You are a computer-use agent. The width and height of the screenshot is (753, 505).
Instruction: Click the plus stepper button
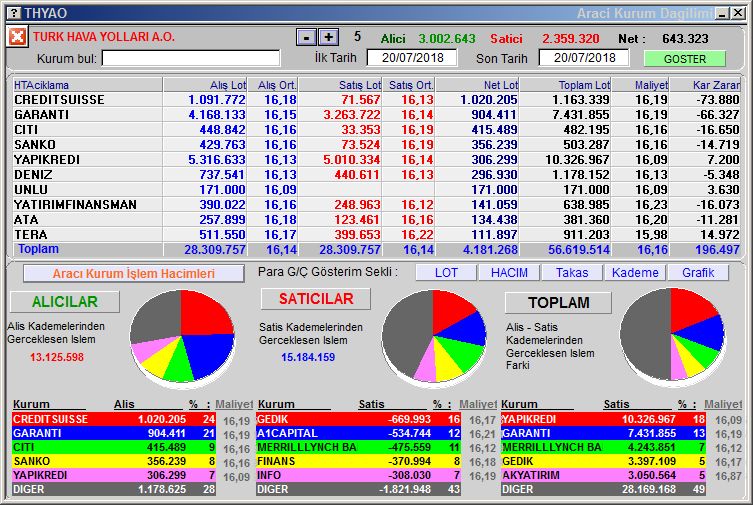(328, 37)
